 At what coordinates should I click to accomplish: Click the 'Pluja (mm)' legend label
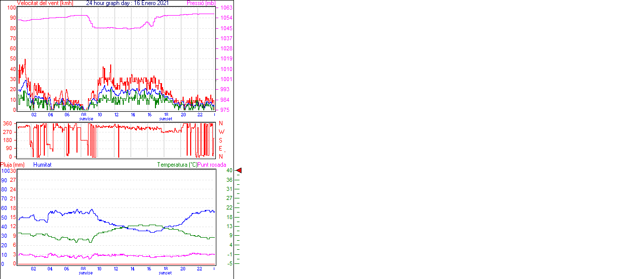(x=13, y=165)
